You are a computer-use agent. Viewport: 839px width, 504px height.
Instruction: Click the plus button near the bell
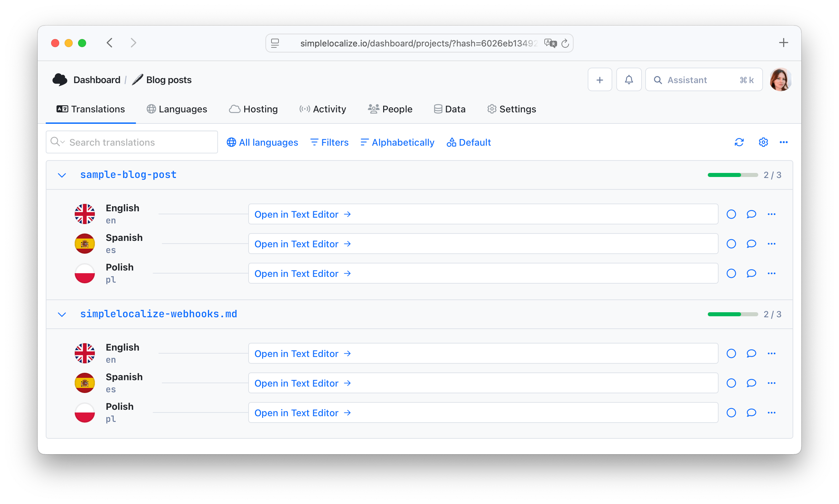[x=599, y=80]
